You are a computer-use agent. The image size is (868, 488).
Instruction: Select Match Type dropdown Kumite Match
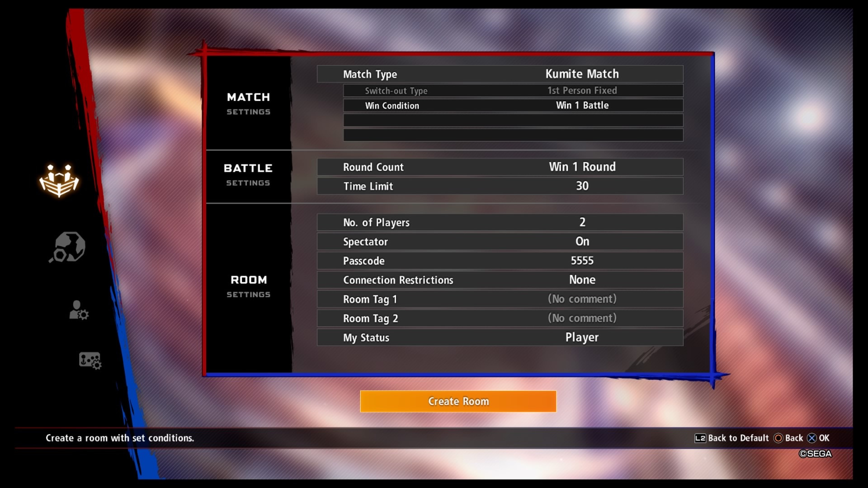click(582, 73)
